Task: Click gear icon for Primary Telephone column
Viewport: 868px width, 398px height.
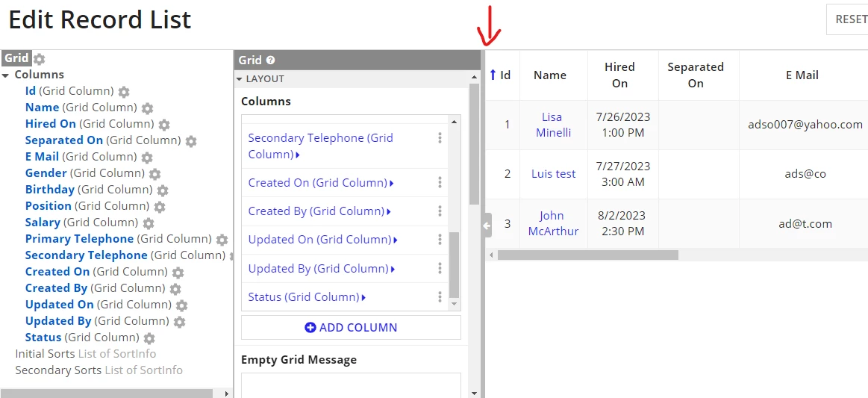Action: coord(222,240)
